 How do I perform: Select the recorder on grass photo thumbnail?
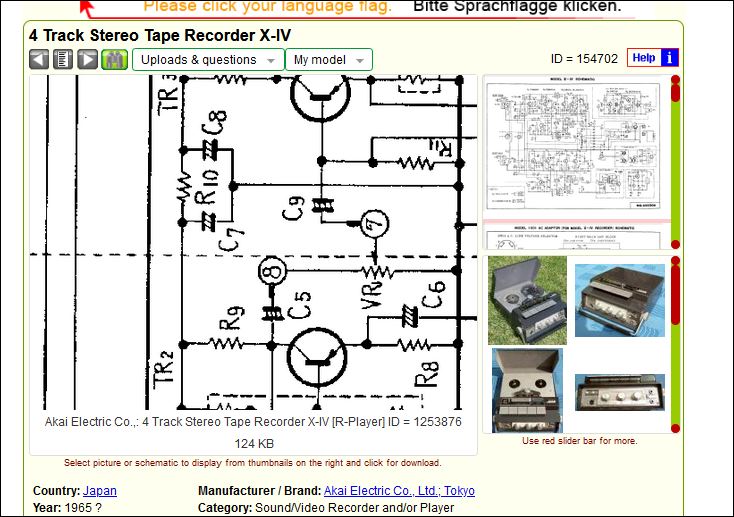pyautogui.click(x=528, y=300)
